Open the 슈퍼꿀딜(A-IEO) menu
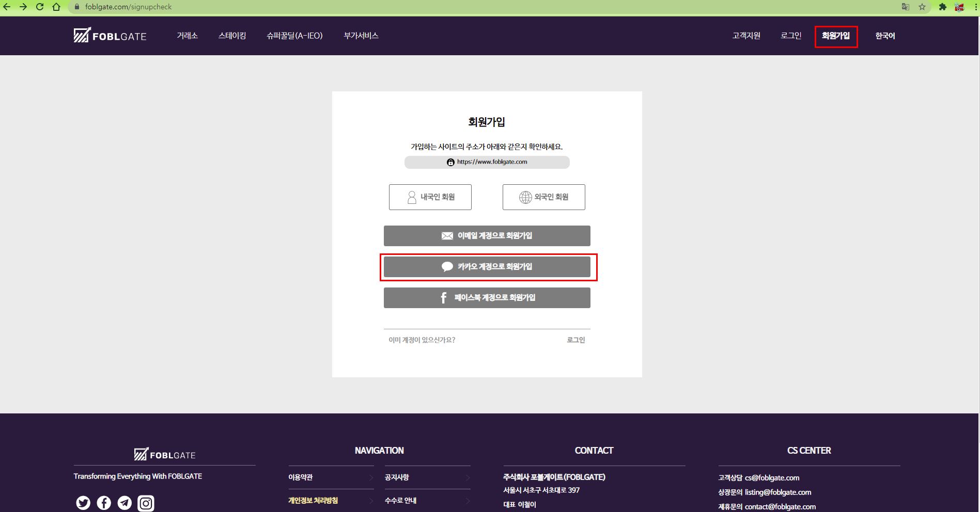The height and width of the screenshot is (512, 980). pos(294,36)
